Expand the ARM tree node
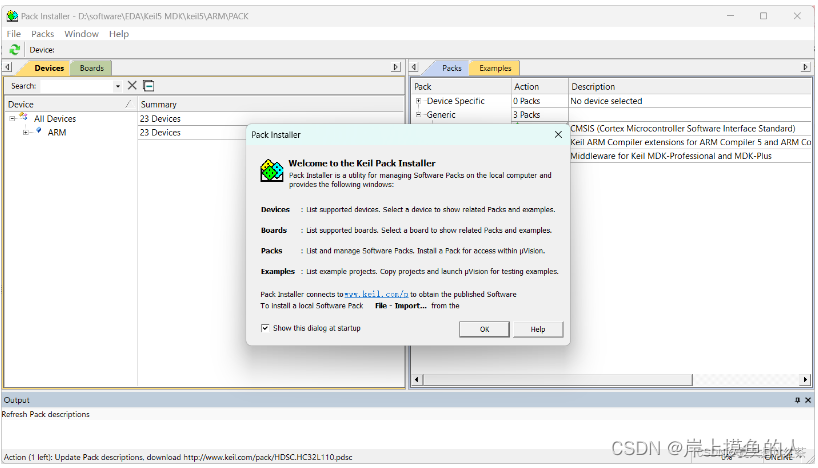Viewport: 818px width, 468px height. pos(26,133)
